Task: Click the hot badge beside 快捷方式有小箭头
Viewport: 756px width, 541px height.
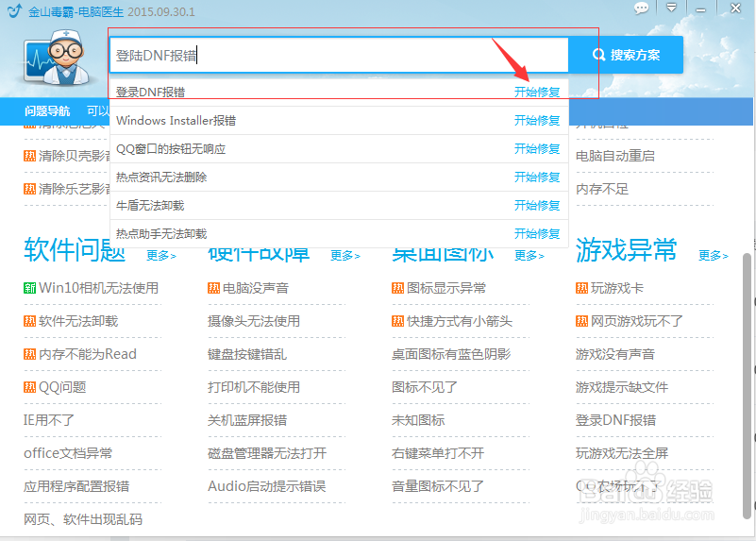Action: coord(397,321)
